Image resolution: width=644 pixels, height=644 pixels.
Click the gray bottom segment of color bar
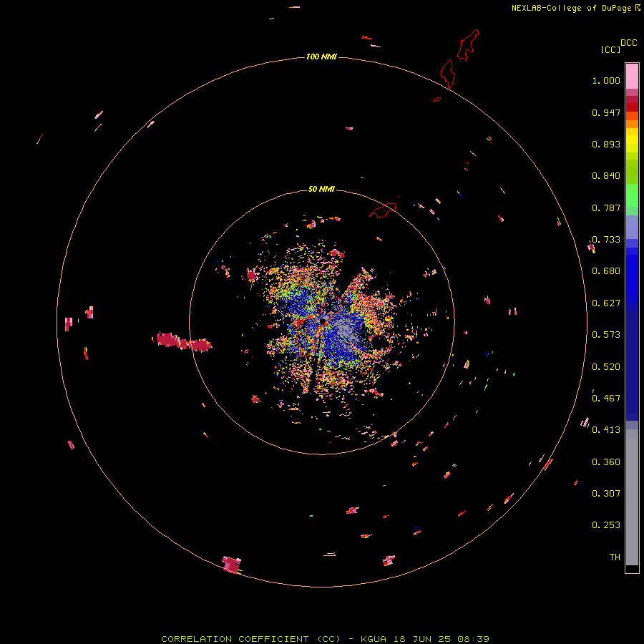click(x=632, y=497)
